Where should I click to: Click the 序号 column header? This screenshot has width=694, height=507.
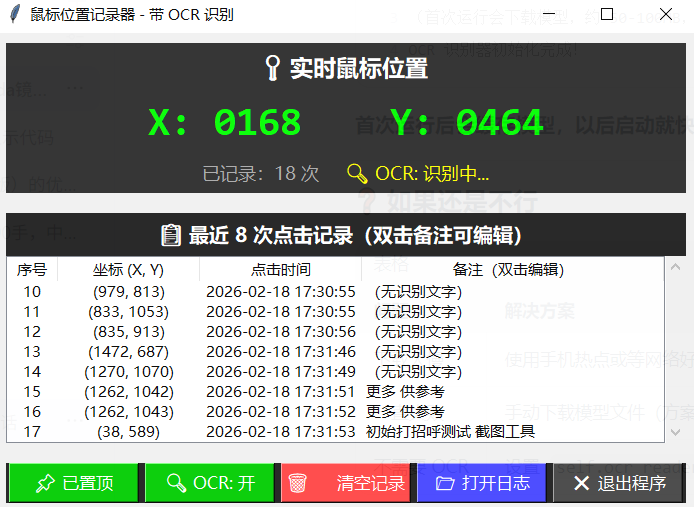pyautogui.click(x=32, y=269)
